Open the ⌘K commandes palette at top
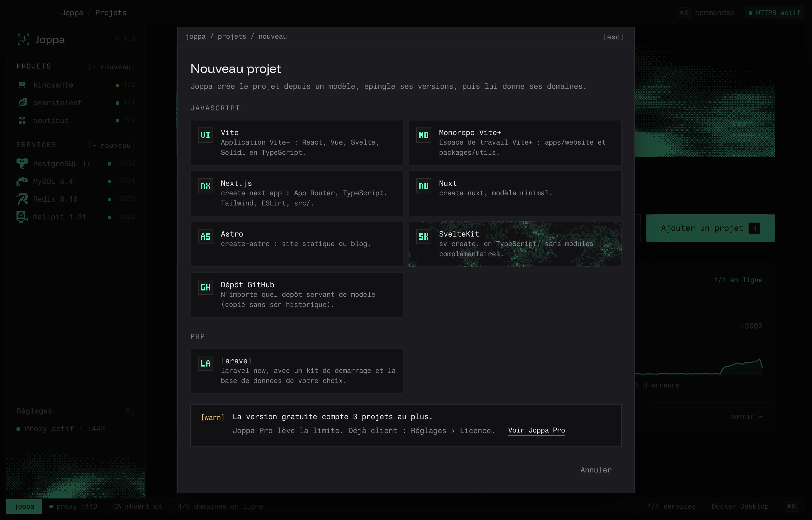 click(706, 13)
